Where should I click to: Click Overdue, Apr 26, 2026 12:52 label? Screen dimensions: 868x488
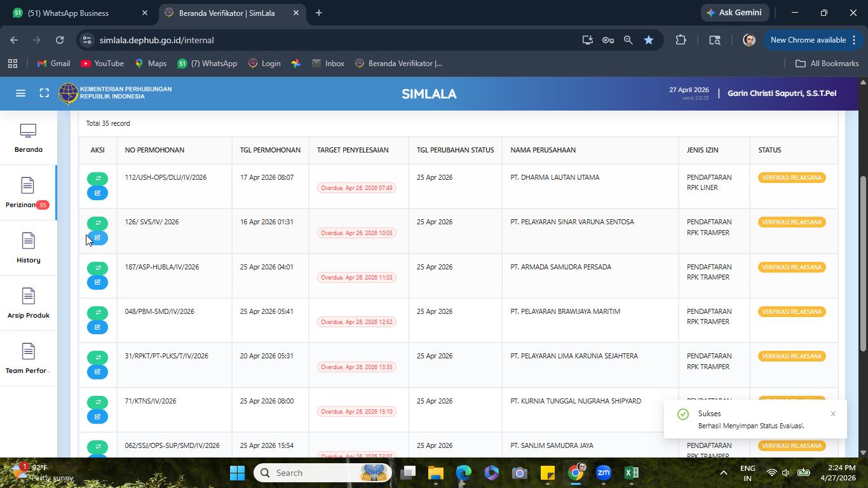(356, 322)
